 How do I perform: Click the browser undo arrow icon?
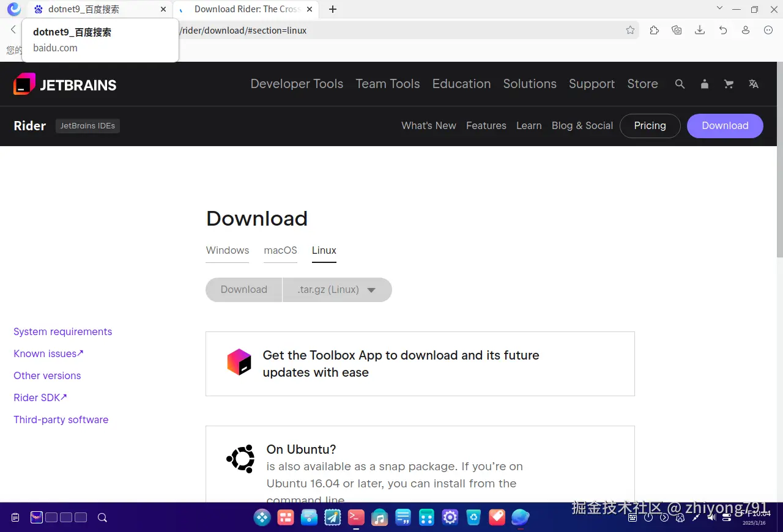coord(723,30)
